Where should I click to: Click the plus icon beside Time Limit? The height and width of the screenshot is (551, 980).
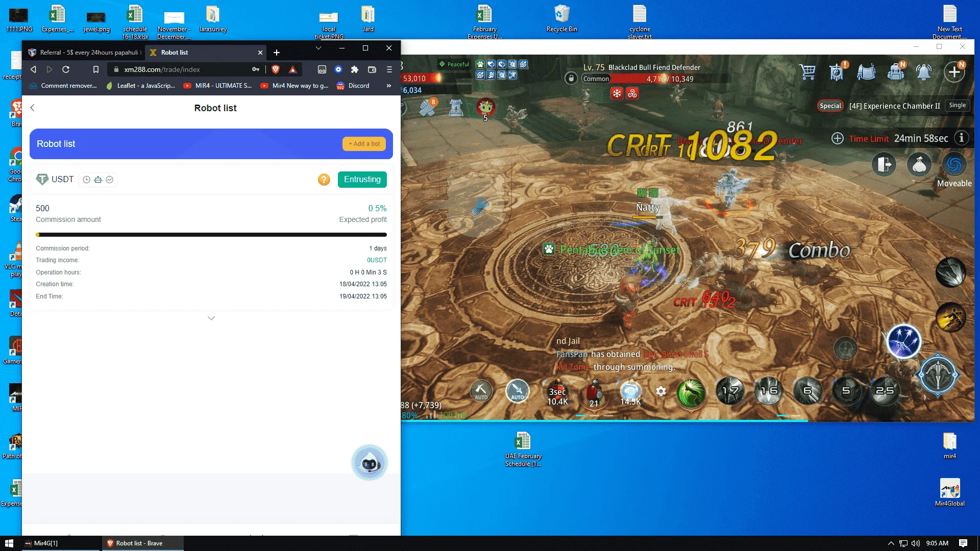[838, 138]
